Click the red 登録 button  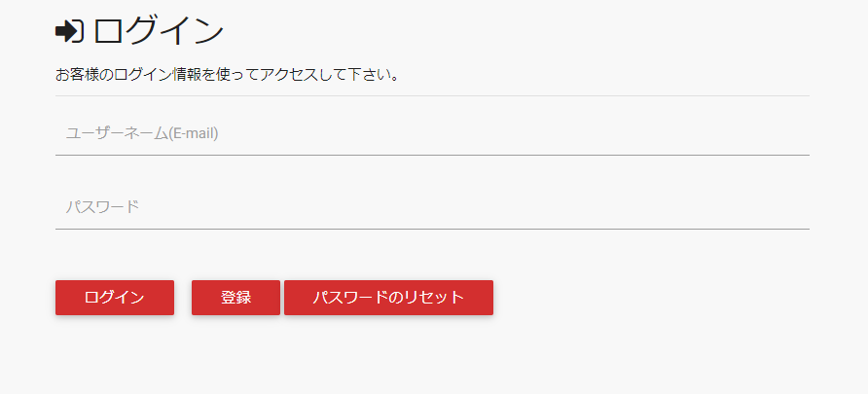click(x=235, y=298)
